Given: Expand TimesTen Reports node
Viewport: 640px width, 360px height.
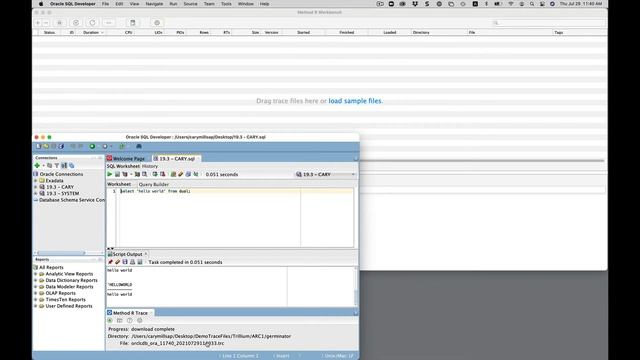Looking at the screenshot, I should click(x=36, y=300).
